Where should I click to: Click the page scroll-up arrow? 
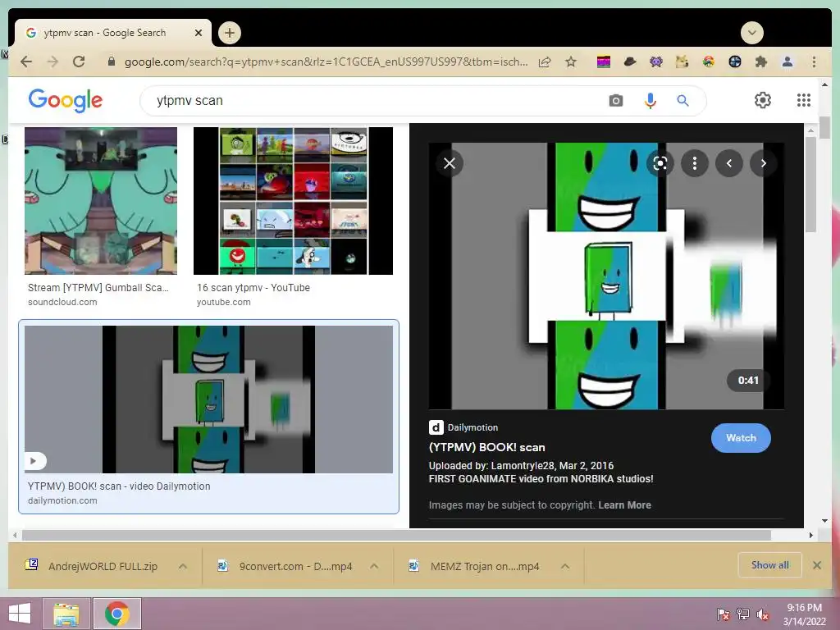(x=824, y=84)
